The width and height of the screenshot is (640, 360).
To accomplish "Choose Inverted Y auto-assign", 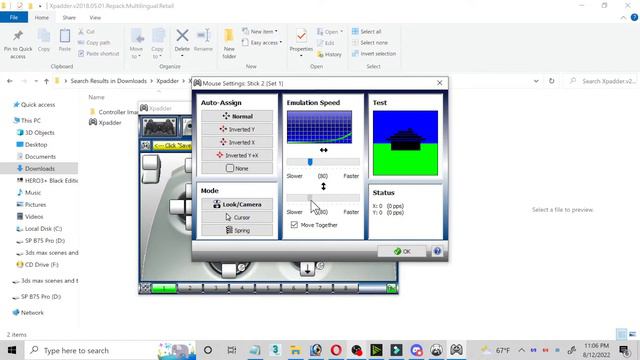I will pyautogui.click(x=237, y=129).
